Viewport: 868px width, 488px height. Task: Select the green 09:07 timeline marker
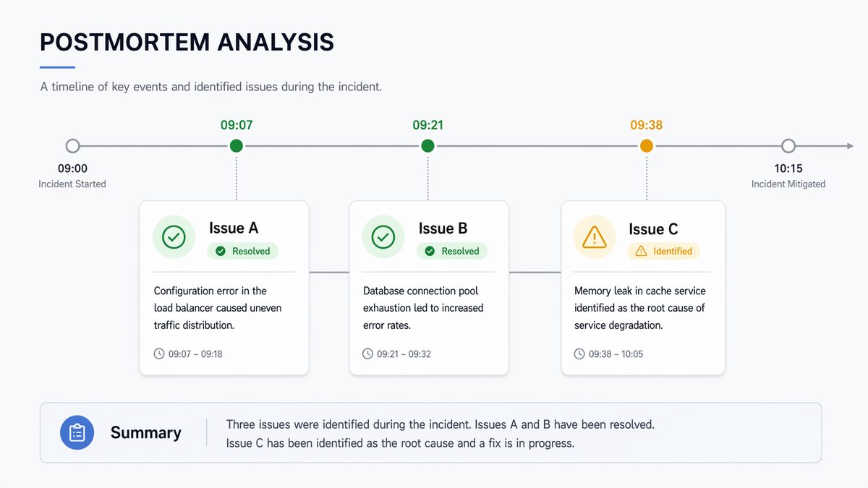point(237,146)
